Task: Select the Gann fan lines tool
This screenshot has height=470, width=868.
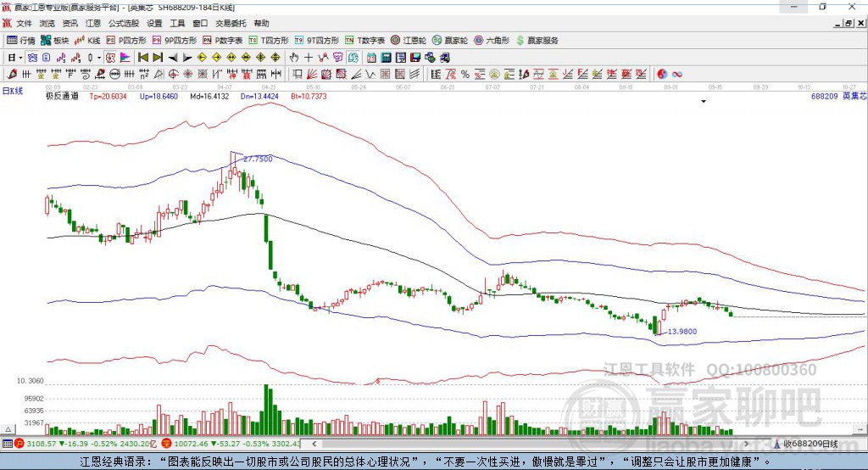Action: (312, 74)
